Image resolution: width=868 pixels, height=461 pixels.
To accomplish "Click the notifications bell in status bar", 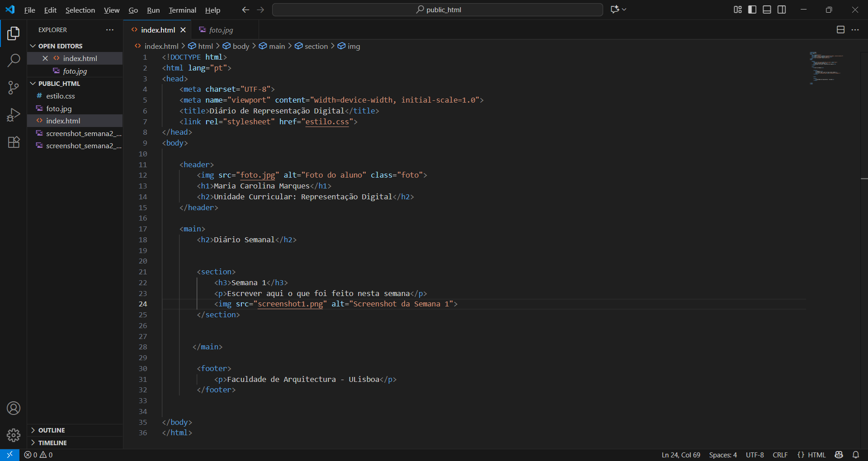I will 856,455.
